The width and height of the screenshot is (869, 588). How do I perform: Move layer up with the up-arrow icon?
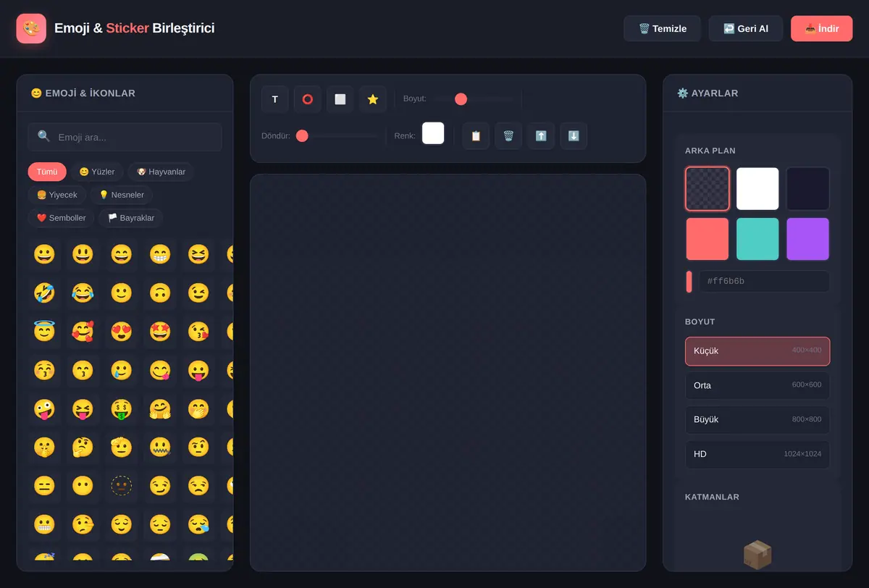click(x=541, y=135)
